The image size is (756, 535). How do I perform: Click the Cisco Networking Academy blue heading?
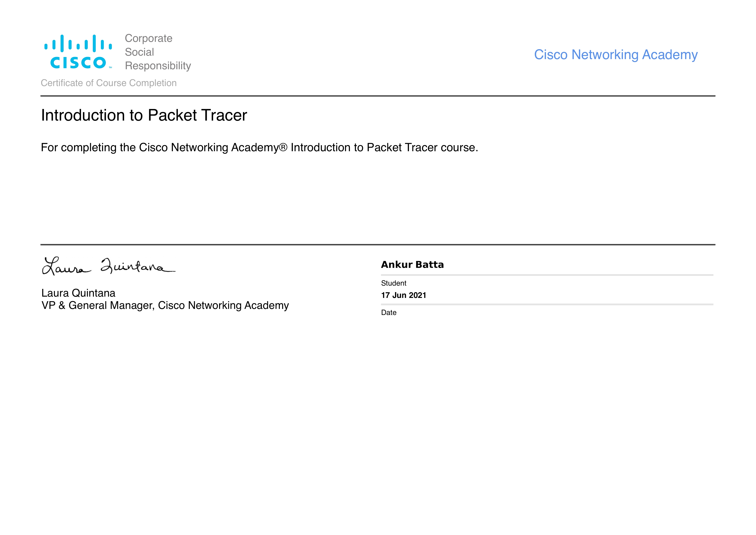[615, 55]
